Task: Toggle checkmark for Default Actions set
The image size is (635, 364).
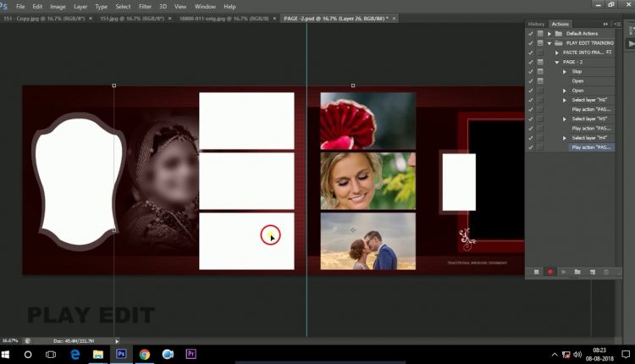Action: 531,34
